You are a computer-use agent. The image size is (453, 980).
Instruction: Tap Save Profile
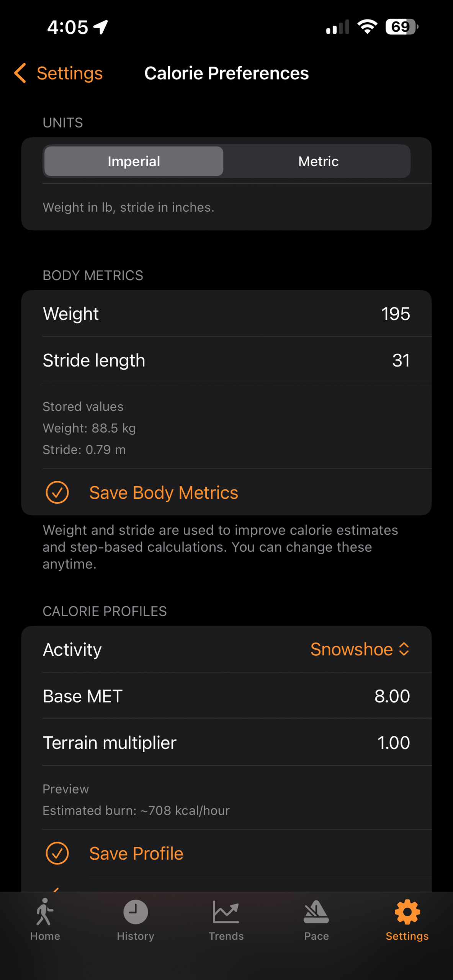(x=136, y=854)
